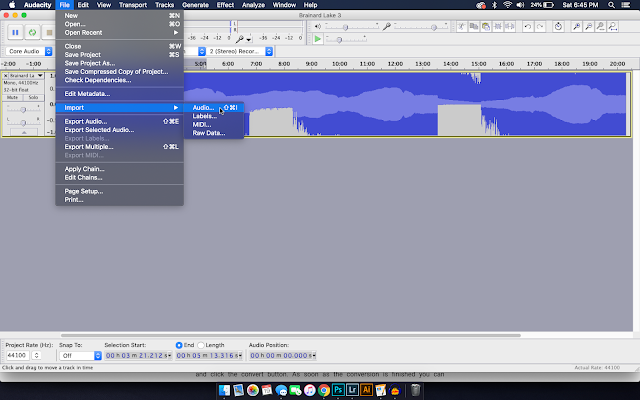Click the Pause transport button
This screenshot has width=640, height=400.
pos(15,32)
